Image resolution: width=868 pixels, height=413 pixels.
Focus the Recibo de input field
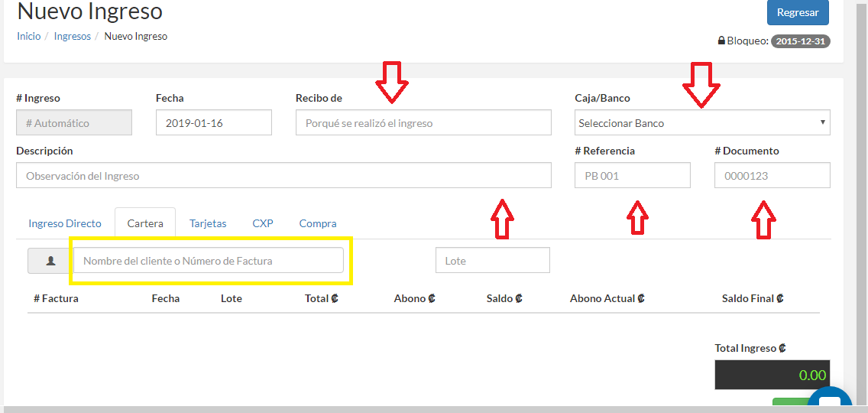click(423, 123)
